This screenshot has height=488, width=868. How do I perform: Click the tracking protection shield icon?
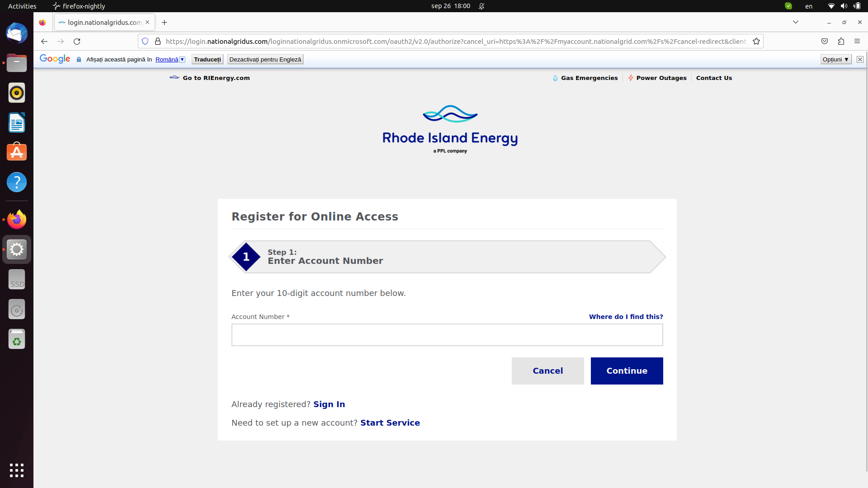click(x=145, y=41)
